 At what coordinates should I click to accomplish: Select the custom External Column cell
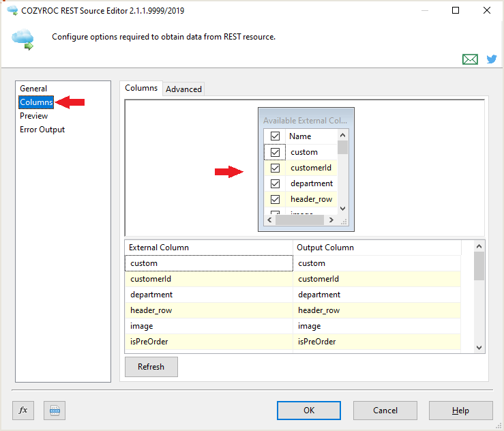209,263
